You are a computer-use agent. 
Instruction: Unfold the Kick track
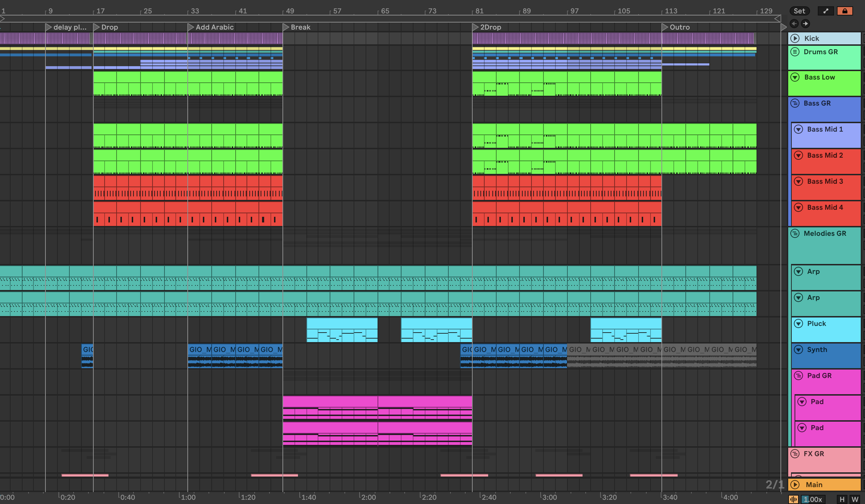795,38
